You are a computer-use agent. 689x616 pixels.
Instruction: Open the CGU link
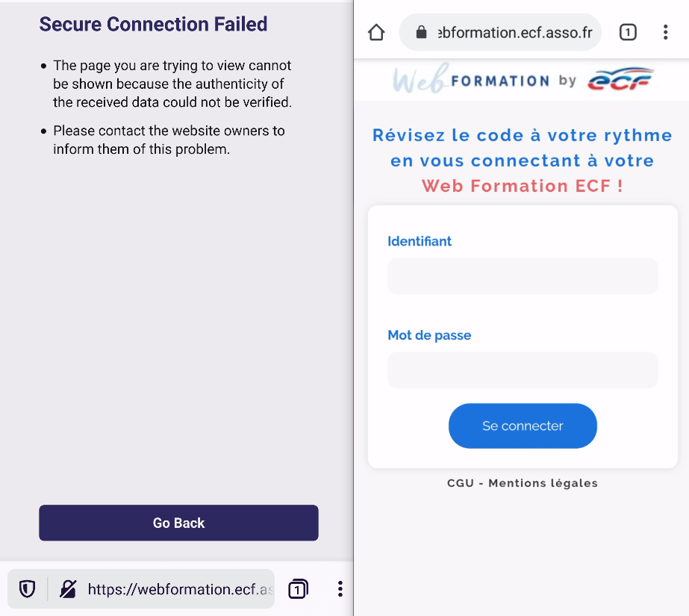pos(460,483)
